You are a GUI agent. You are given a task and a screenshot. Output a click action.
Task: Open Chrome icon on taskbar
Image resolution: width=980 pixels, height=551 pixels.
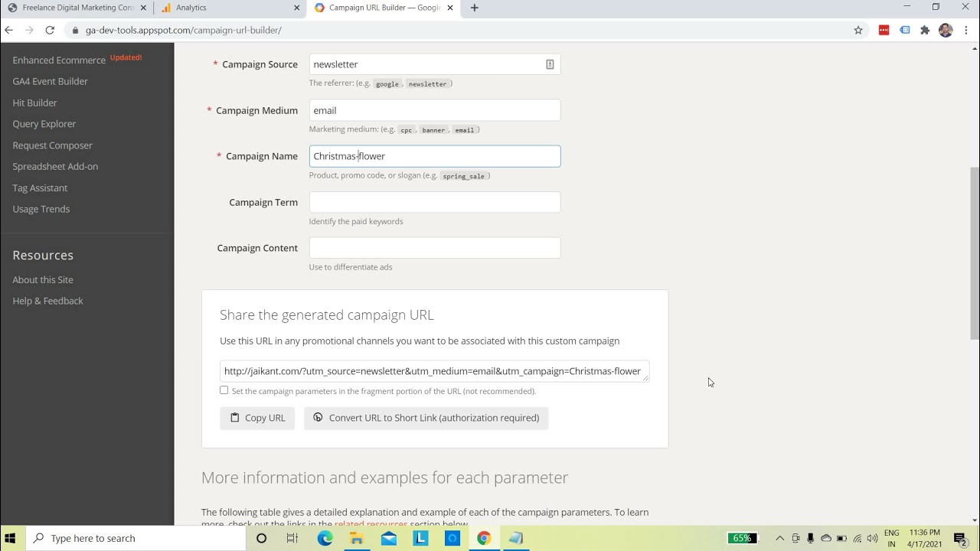[484, 538]
